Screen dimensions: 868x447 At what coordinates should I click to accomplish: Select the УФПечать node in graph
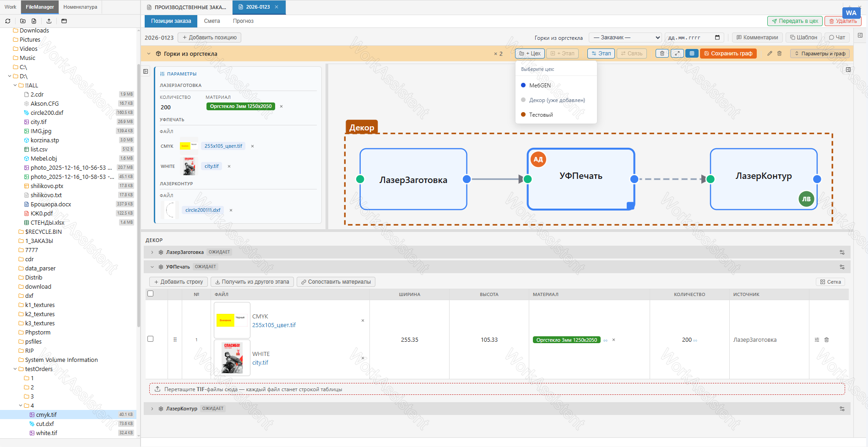580,179
